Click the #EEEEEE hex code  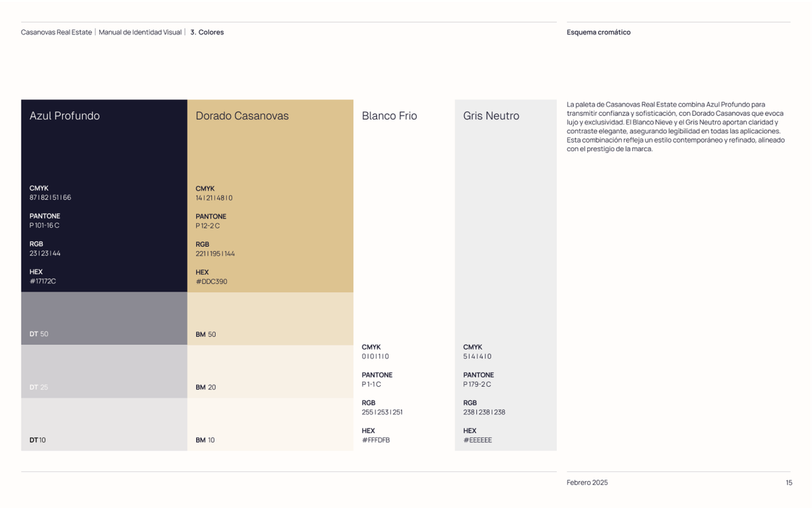pyautogui.click(x=478, y=440)
